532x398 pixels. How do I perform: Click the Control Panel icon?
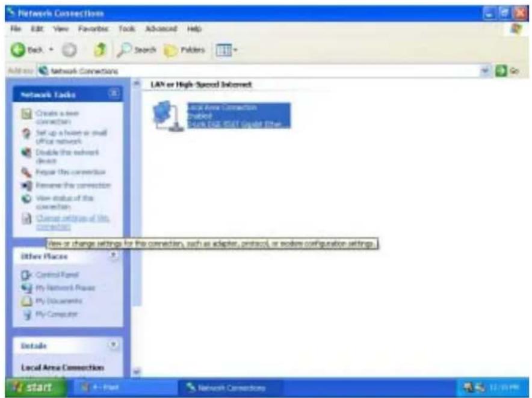pyautogui.click(x=26, y=275)
